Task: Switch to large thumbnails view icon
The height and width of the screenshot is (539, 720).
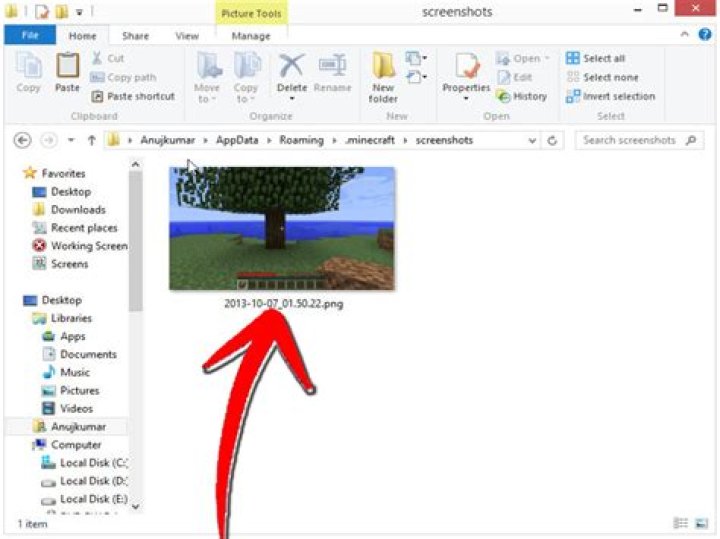Action: (x=701, y=523)
